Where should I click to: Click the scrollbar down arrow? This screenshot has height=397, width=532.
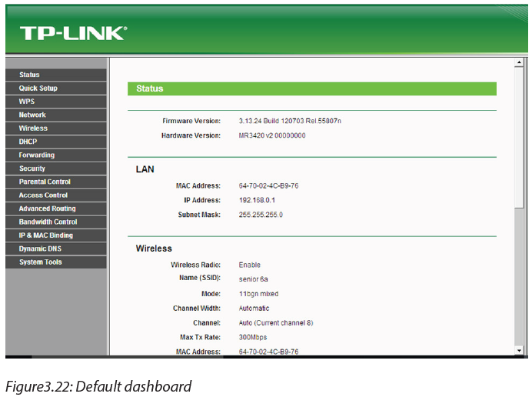[x=519, y=351]
